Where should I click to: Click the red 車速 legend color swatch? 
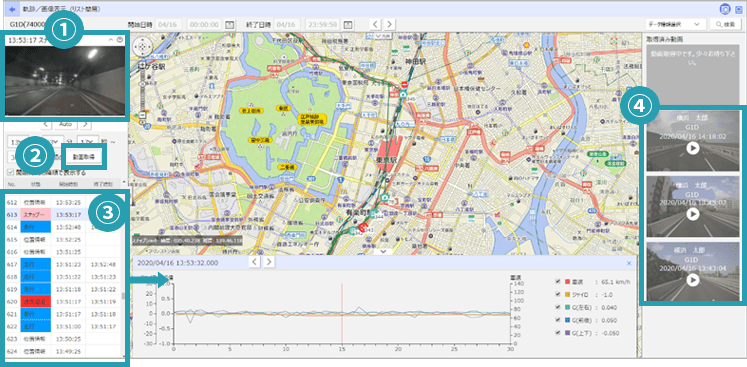click(568, 282)
